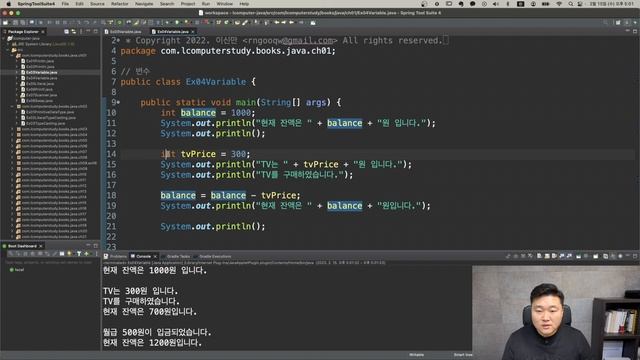Open the Search menu
The width and height of the screenshot is (640, 360).
click(167, 4)
